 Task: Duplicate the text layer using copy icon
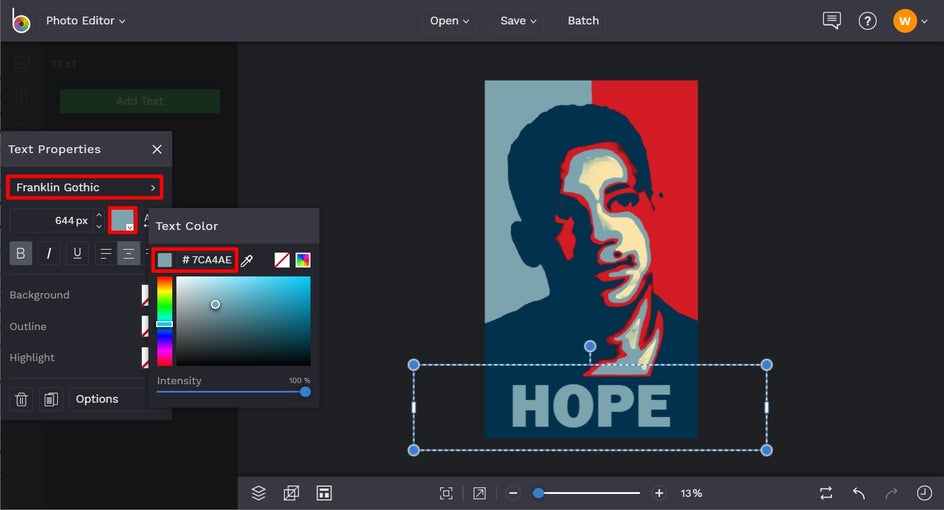click(x=50, y=399)
